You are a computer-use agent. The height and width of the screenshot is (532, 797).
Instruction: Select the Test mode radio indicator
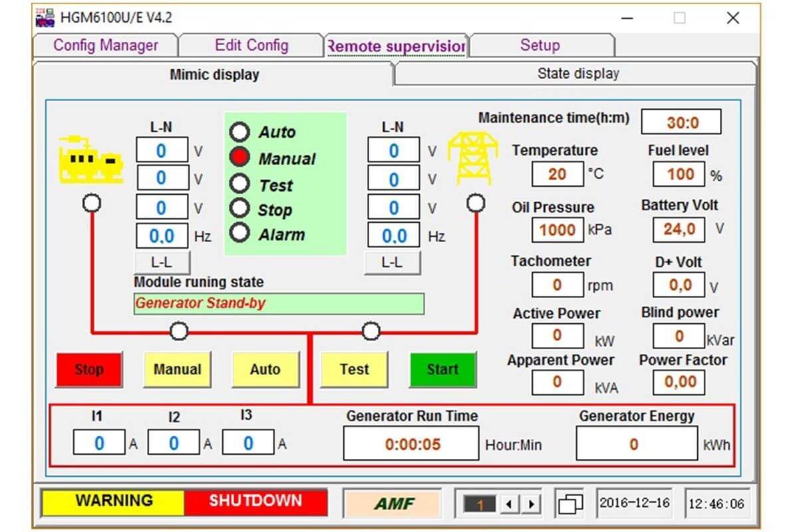239,184
